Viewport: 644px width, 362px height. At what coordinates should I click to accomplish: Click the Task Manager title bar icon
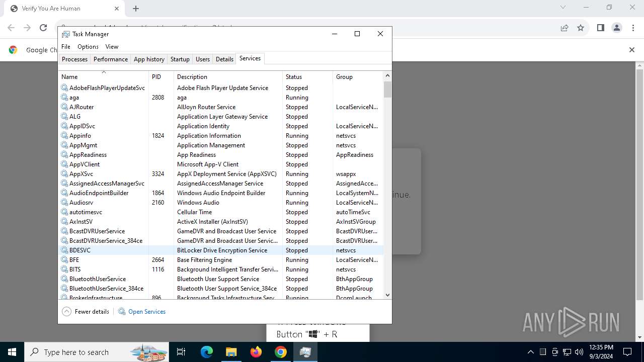pos(66,34)
